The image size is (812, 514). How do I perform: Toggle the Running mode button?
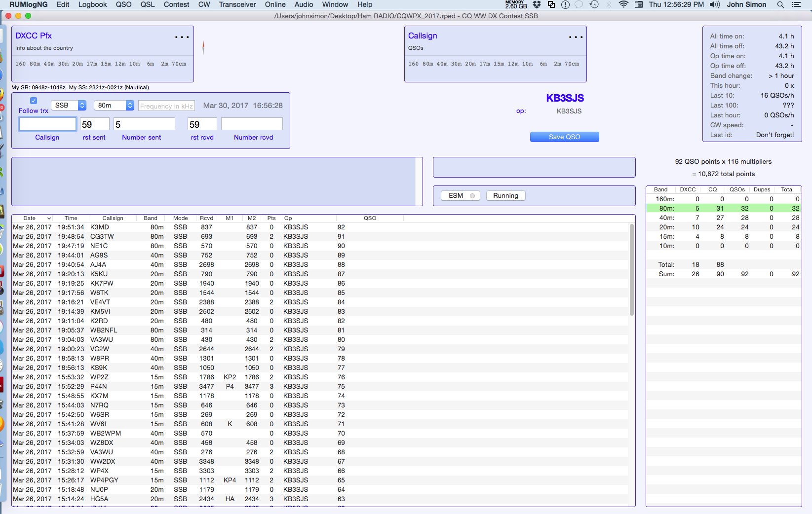click(x=505, y=196)
